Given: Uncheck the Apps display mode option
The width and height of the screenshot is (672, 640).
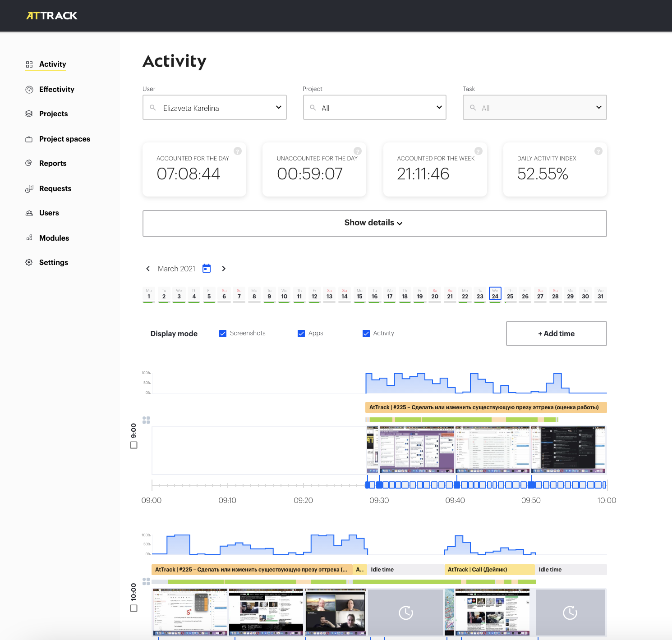Looking at the screenshot, I should point(301,334).
